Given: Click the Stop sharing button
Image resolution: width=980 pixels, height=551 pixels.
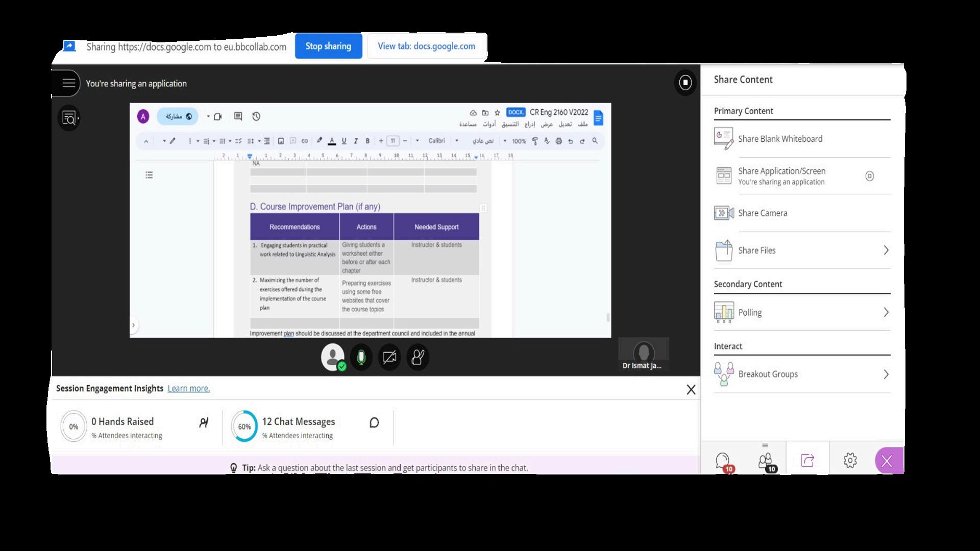Looking at the screenshot, I should point(328,46).
